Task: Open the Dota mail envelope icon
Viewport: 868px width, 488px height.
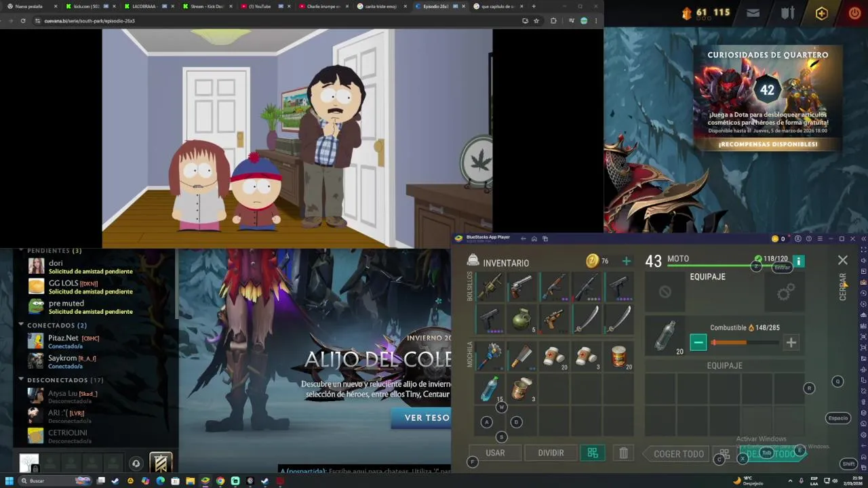Action: click(x=753, y=13)
